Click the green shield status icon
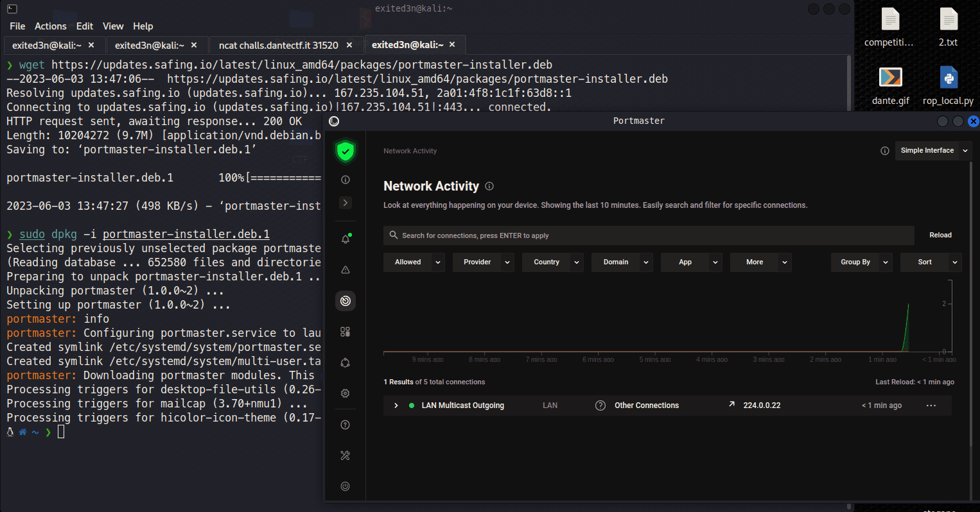Image resolution: width=980 pixels, height=512 pixels. pyautogui.click(x=346, y=151)
